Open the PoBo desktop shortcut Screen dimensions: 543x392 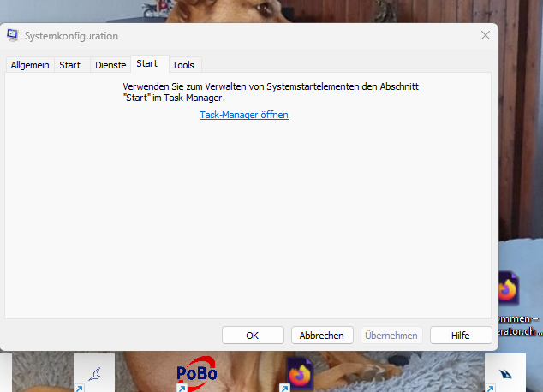click(x=196, y=373)
